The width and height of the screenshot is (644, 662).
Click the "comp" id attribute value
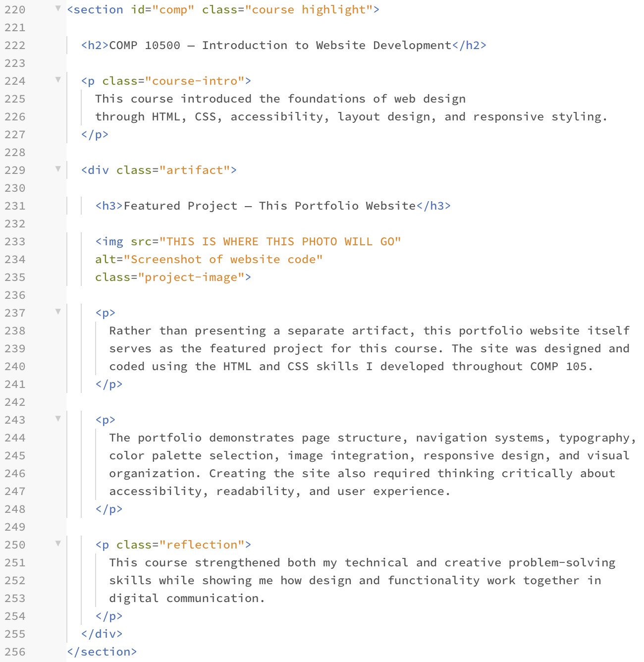pyautogui.click(x=173, y=10)
